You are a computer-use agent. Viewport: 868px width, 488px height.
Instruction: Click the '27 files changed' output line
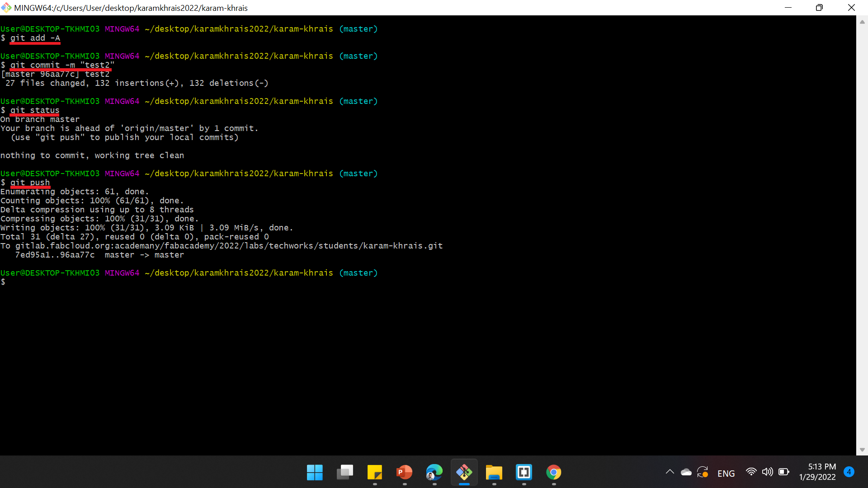pos(137,83)
